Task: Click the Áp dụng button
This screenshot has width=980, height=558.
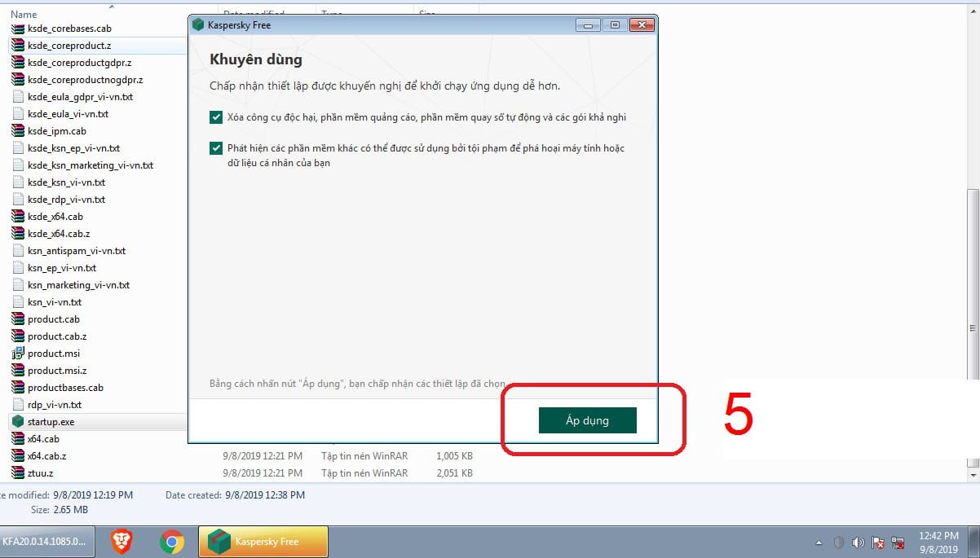Action: tap(587, 420)
